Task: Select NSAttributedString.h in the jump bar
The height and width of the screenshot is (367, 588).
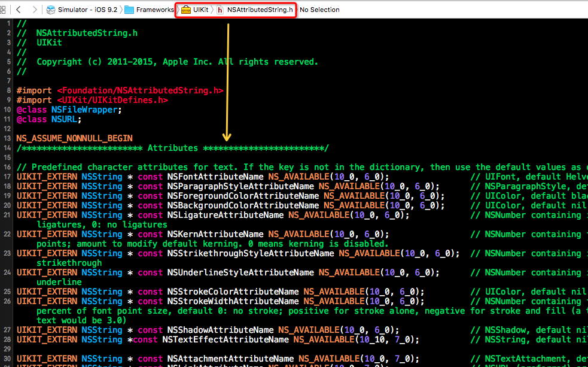Action: pos(260,10)
